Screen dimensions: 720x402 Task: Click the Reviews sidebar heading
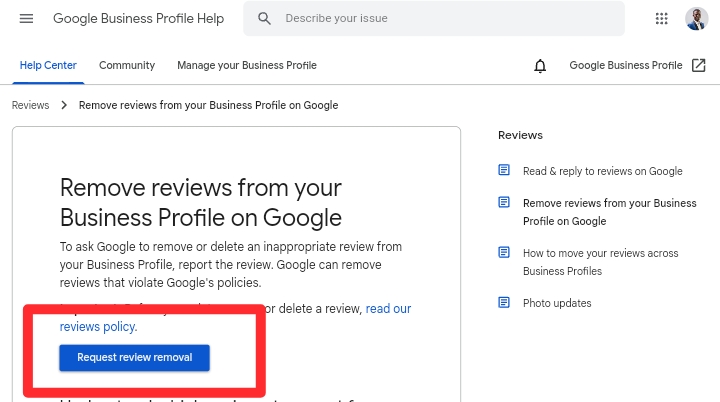point(520,135)
